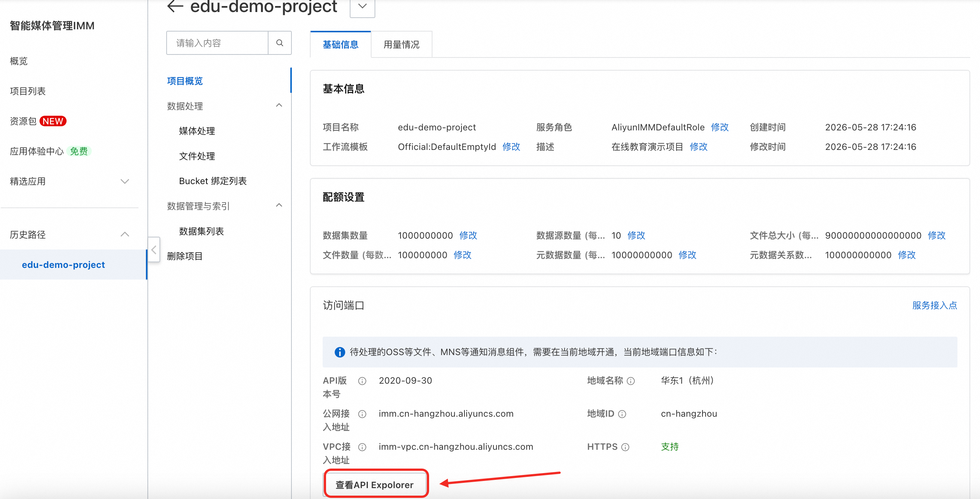980x499 pixels.
Task: Click 修改 for 元数据数量 quota
Action: coord(687,255)
